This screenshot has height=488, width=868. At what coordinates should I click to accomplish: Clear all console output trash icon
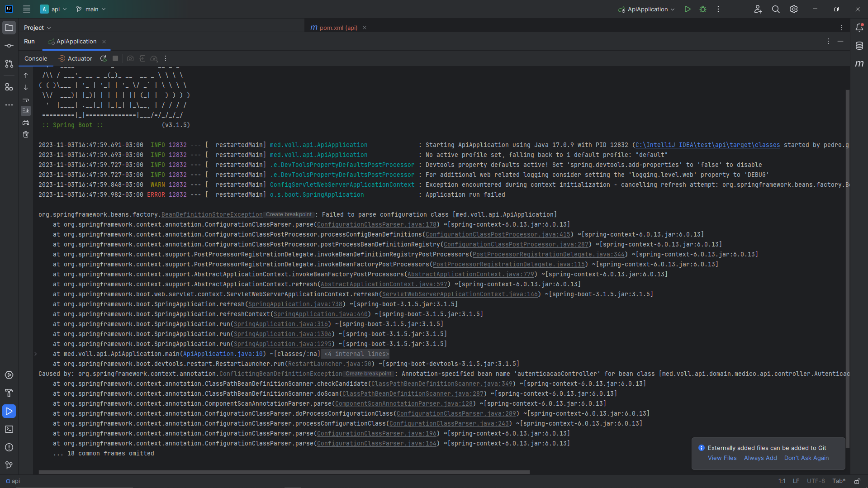[x=26, y=134]
